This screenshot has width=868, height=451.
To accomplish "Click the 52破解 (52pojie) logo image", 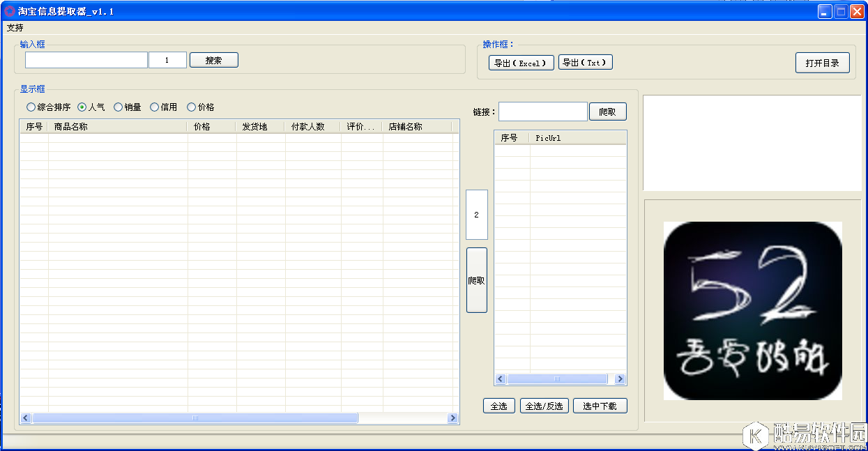I will tap(752, 310).
